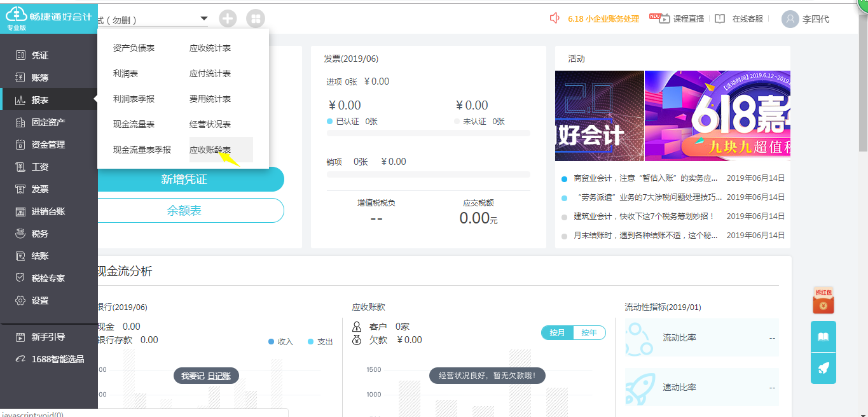
Task: Click the 新增凭证 button
Action: point(184,180)
